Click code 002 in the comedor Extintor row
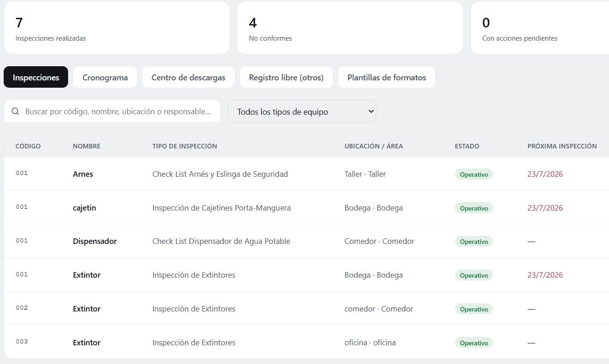Viewport: 609px width, 364px height. coord(21,308)
